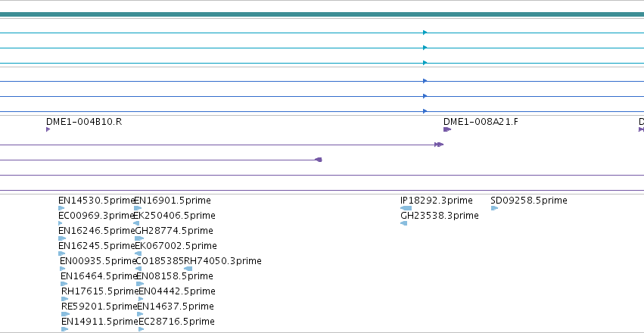Select the SD09258.5prime label
Screen dimensions: 644x333
click(529, 201)
